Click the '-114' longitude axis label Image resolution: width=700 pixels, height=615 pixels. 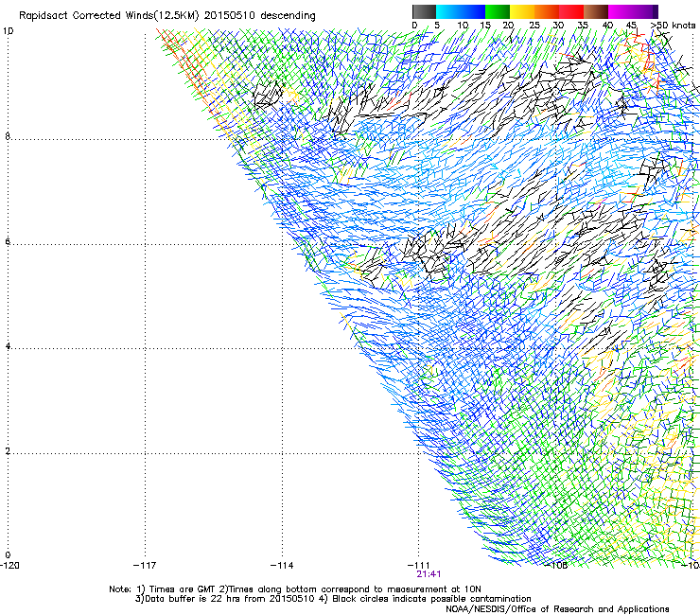coord(282,566)
